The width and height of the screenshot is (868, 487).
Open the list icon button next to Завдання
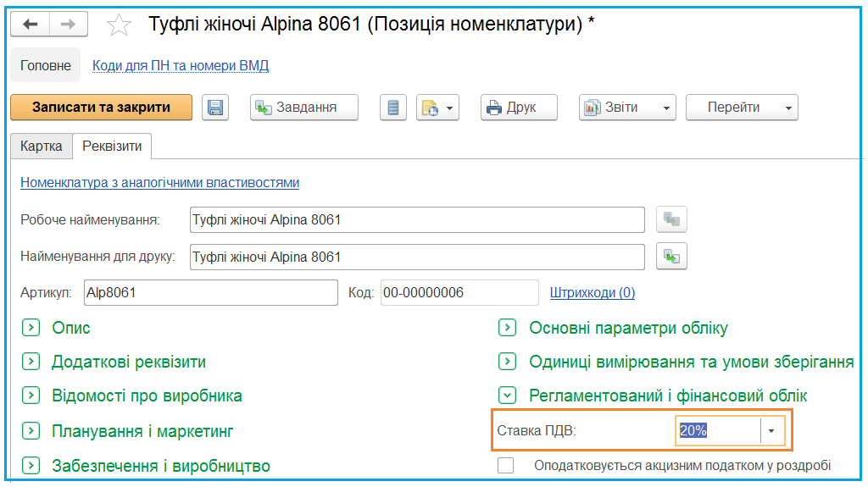393,108
